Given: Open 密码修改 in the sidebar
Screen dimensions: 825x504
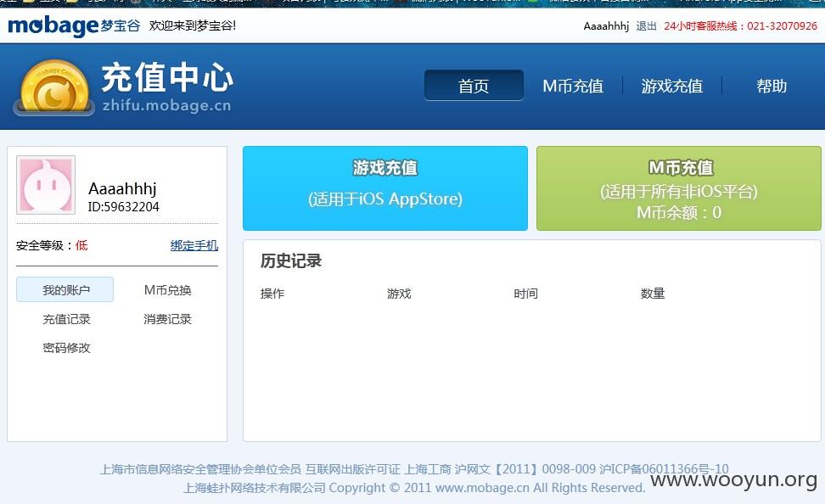Looking at the screenshot, I should [66, 348].
